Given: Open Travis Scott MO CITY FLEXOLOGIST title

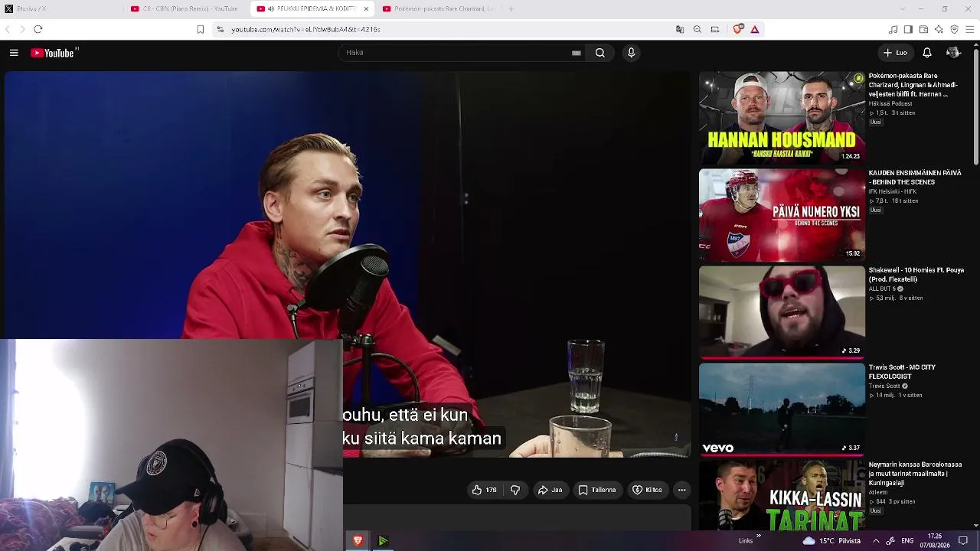Looking at the screenshot, I should point(902,372).
